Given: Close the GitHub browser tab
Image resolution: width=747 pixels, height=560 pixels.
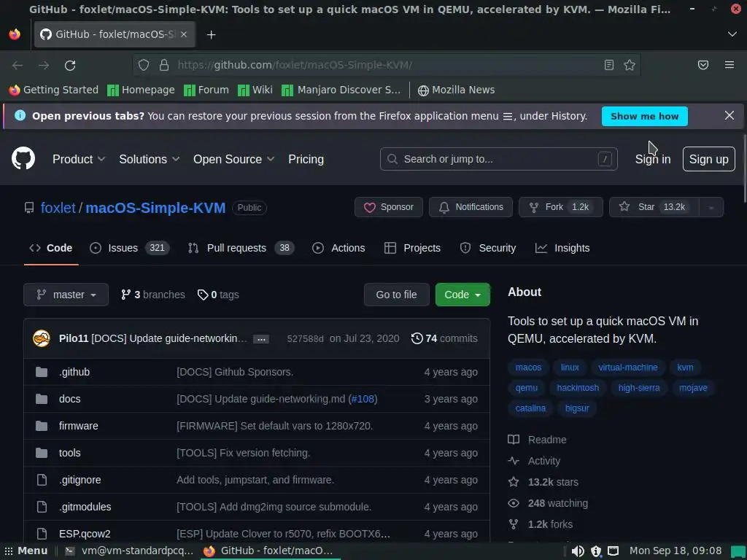Looking at the screenshot, I should pyautogui.click(x=184, y=34).
